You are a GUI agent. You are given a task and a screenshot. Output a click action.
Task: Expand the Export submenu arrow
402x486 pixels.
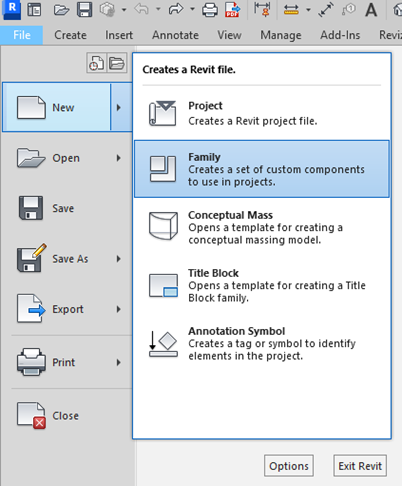(119, 309)
